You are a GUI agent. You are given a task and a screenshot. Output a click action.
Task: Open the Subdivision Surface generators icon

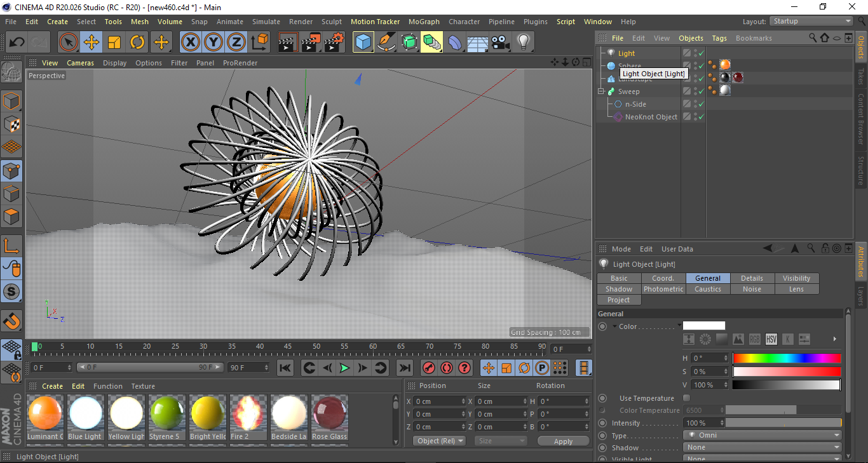click(x=409, y=43)
